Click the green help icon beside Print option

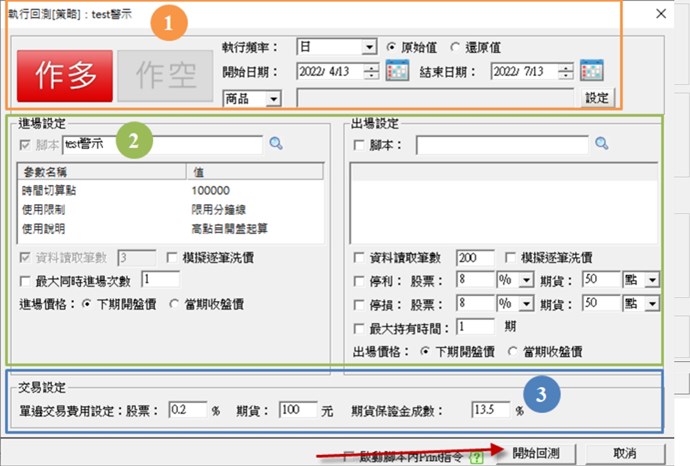tap(478, 454)
